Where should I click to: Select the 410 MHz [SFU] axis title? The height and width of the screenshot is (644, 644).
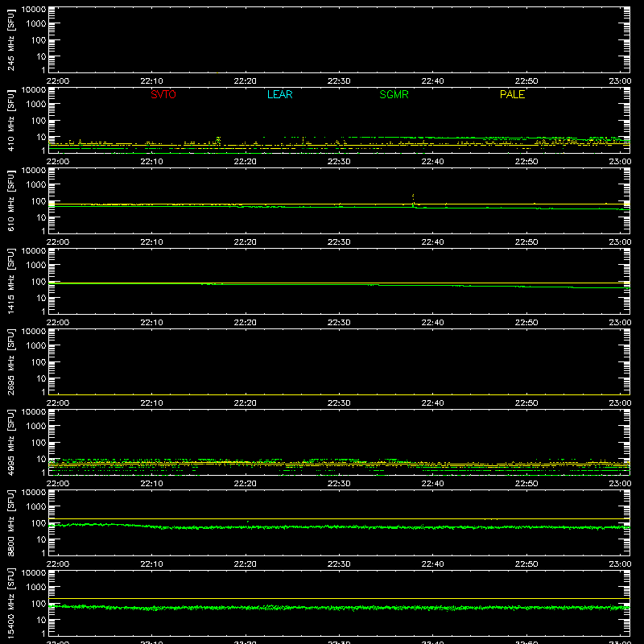point(11,120)
